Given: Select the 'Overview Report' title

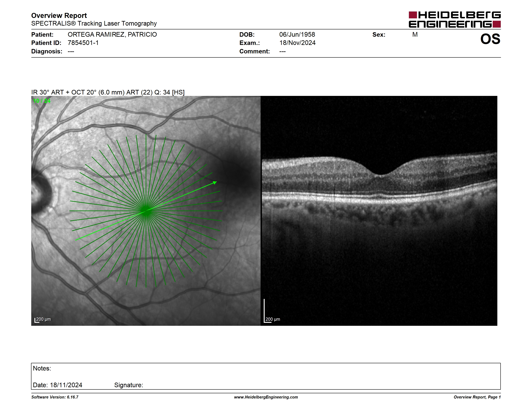Looking at the screenshot, I should coord(59,16).
